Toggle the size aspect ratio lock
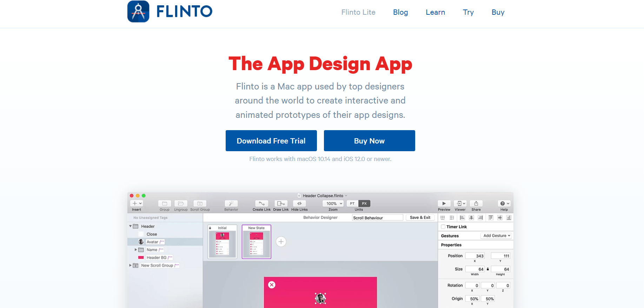Image resolution: width=644 pixels, height=308 pixels. click(488, 269)
